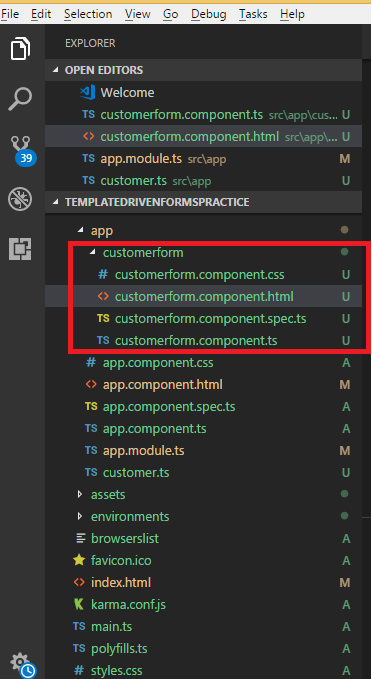
Task: Open the Extensions view icon
Action: coord(20,249)
